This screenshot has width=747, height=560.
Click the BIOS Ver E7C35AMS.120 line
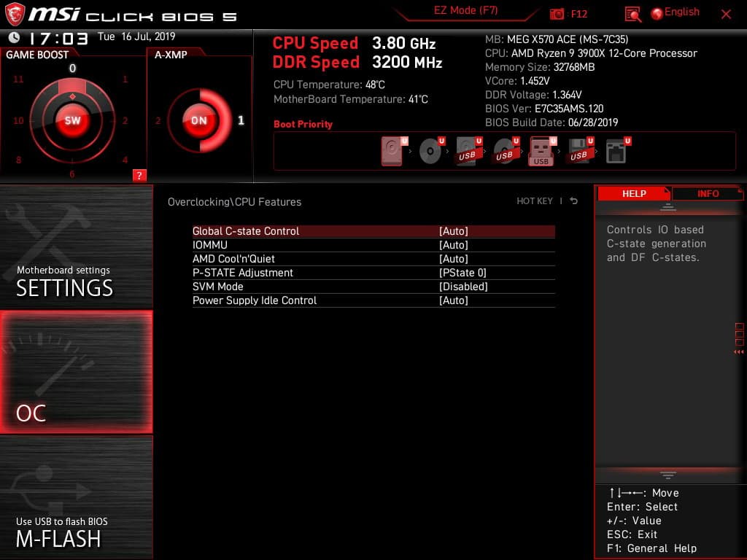point(544,109)
